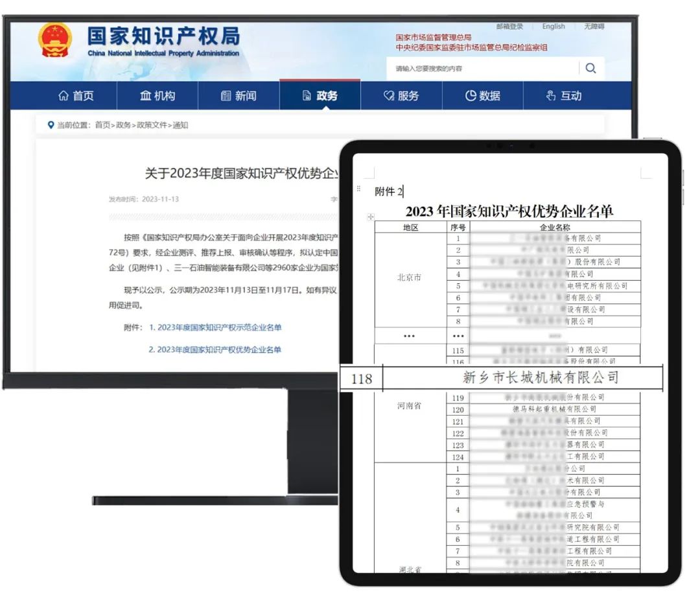Select the 政务 navigation tab

click(x=320, y=96)
